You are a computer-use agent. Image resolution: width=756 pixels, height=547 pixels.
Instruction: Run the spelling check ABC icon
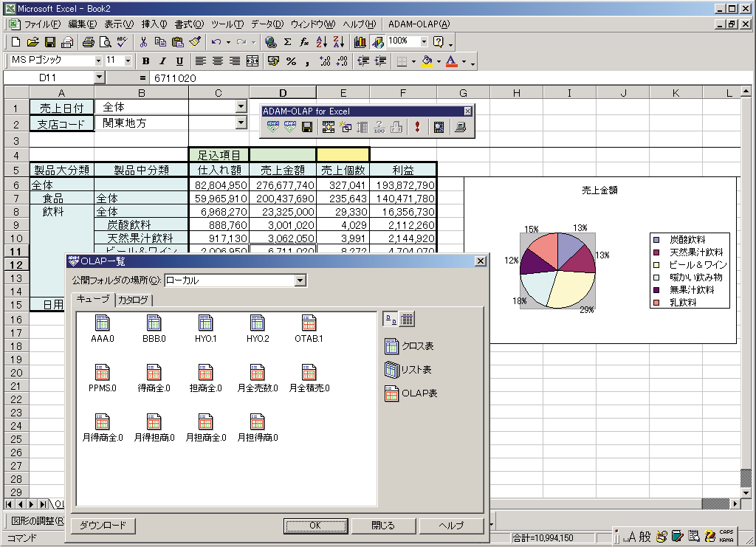coord(122,42)
